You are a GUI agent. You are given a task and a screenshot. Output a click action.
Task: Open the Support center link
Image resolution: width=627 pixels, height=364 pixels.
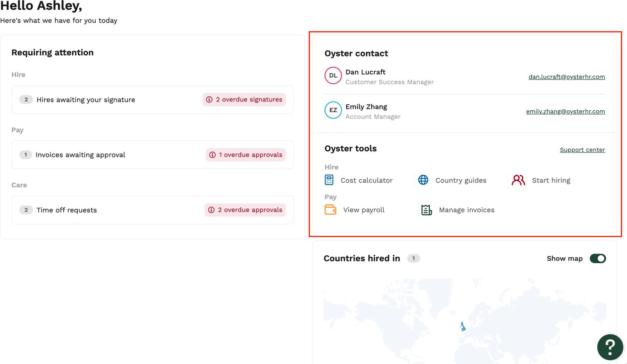coord(582,150)
